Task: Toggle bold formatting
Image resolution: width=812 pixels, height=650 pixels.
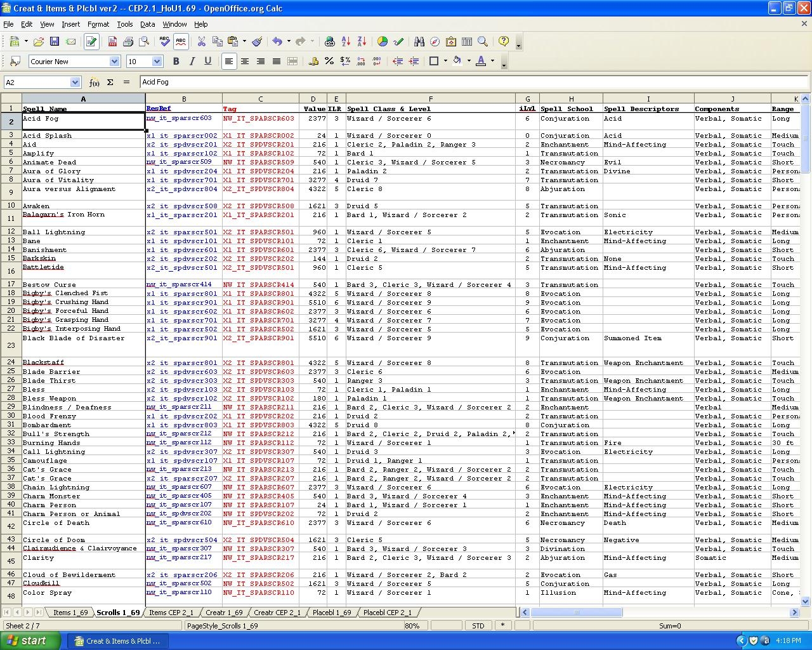Action: click(x=176, y=62)
